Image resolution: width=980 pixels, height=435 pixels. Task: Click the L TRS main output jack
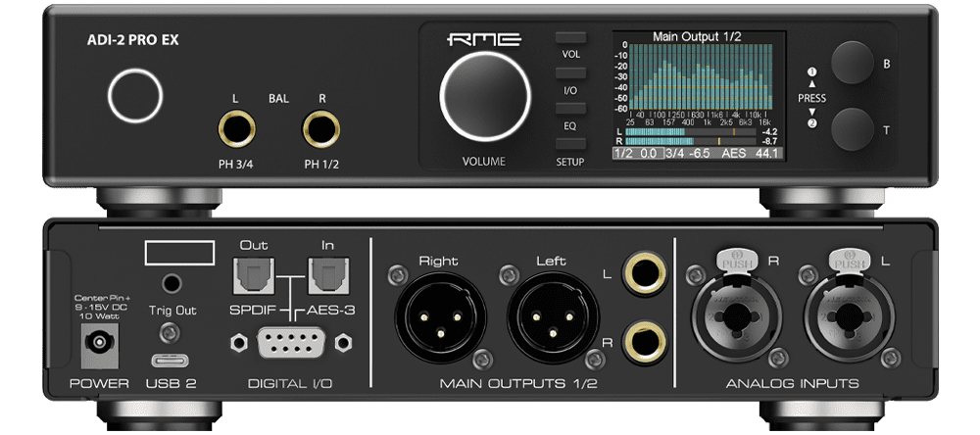click(644, 273)
